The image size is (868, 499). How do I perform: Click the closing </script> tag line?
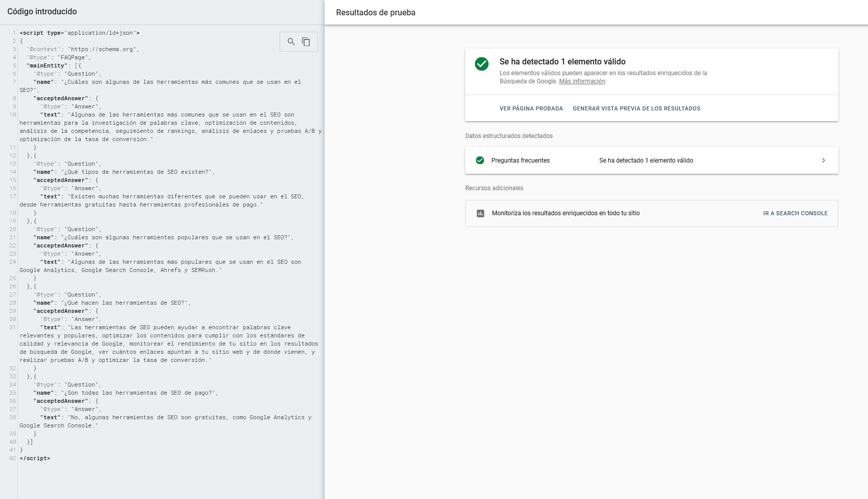(x=35, y=458)
